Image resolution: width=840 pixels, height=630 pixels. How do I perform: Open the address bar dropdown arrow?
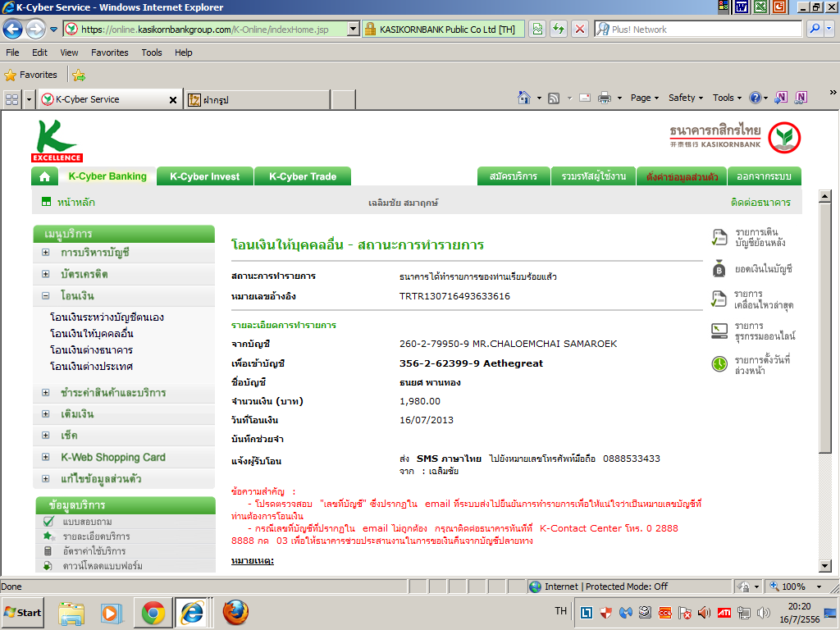pos(353,29)
